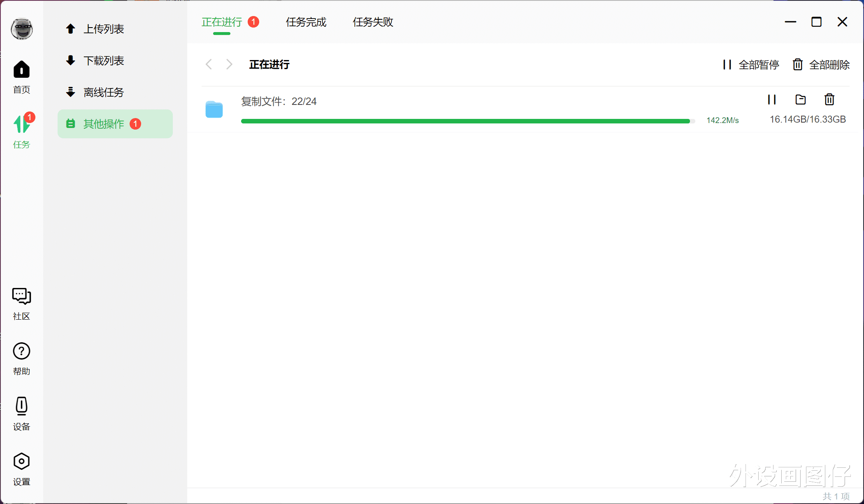
Task: Toggle 全部暂停 to pause all tasks
Action: (750, 65)
